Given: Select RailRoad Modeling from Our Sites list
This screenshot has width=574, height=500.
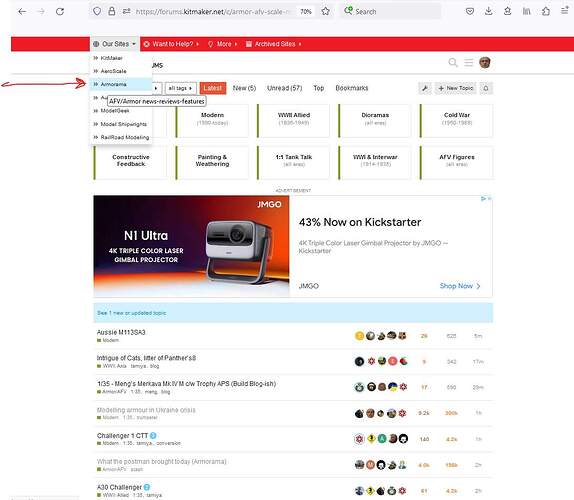Looking at the screenshot, I should pyautogui.click(x=124, y=137).
